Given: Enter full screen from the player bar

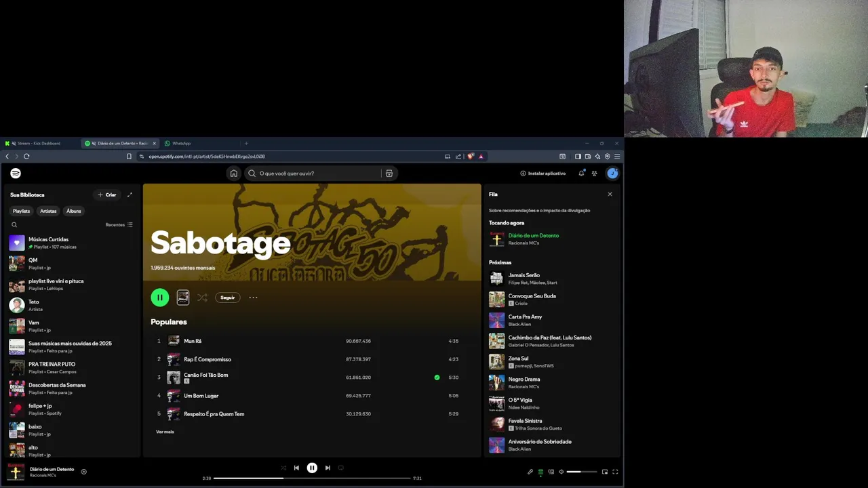Looking at the screenshot, I should point(615,472).
